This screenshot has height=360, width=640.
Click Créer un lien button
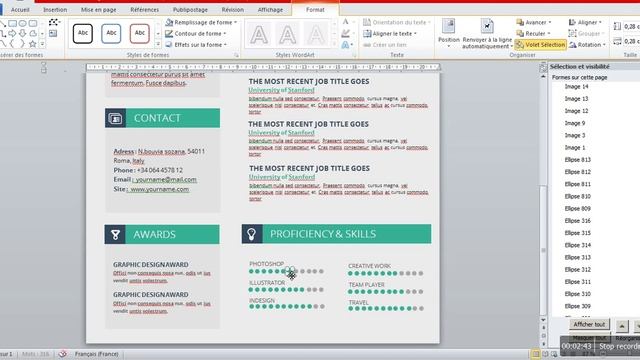click(385, 44)
